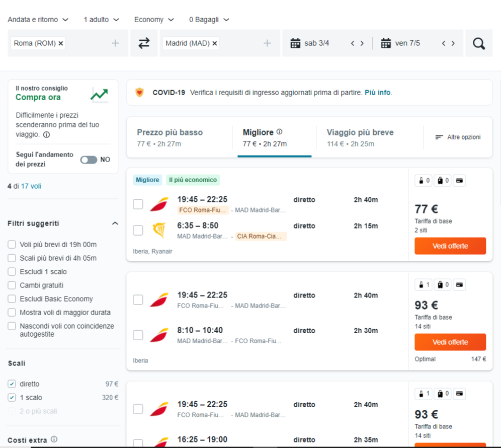Select checkbox for 8:10 – 10:40 flight
Screen dimensions: 501x448
[138, 335]
